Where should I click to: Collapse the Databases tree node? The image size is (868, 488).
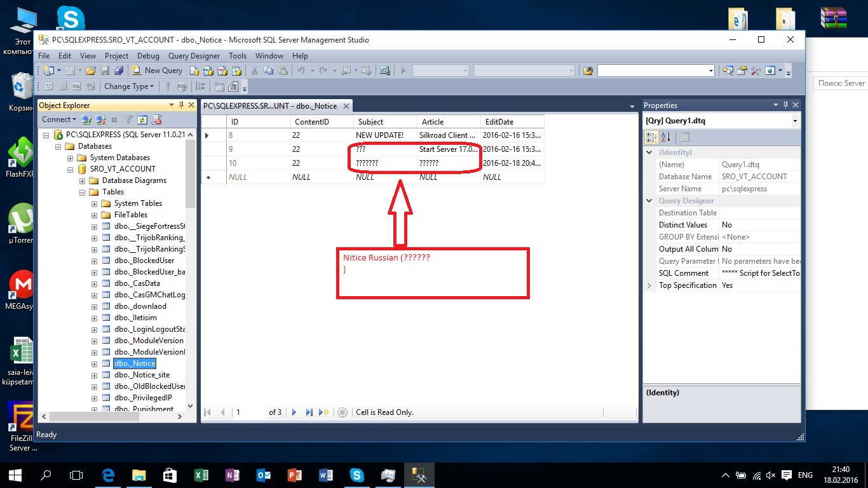(x=58, y=146)
